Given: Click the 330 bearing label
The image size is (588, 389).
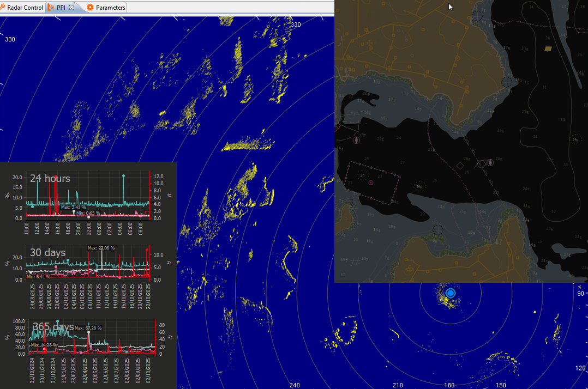Looking at the screenshot, I should 296,25.
